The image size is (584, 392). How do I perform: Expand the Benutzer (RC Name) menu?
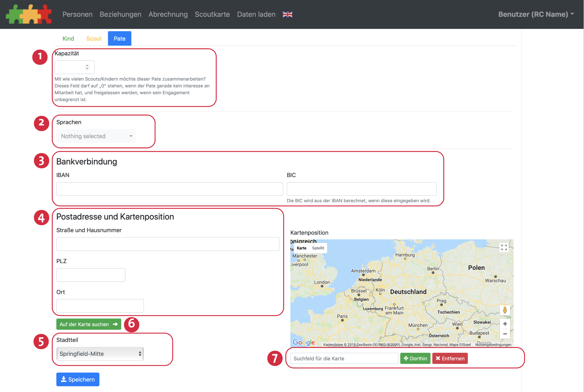click(536, 14)
